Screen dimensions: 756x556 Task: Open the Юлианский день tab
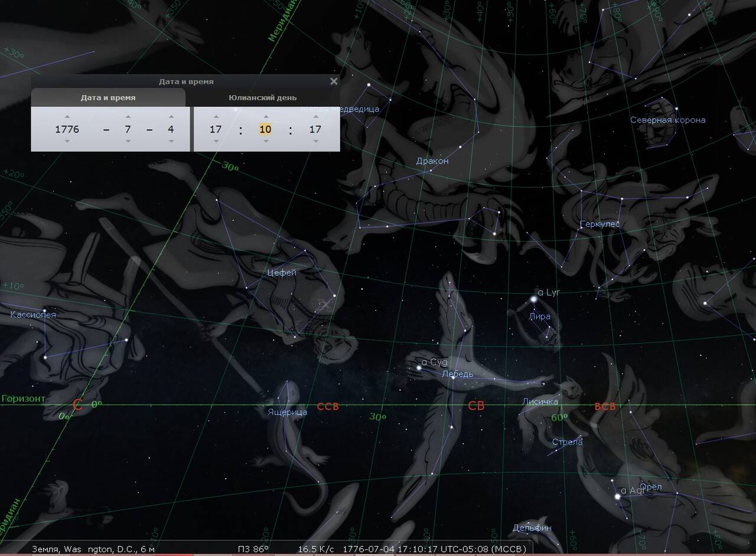tap(263, 97)
